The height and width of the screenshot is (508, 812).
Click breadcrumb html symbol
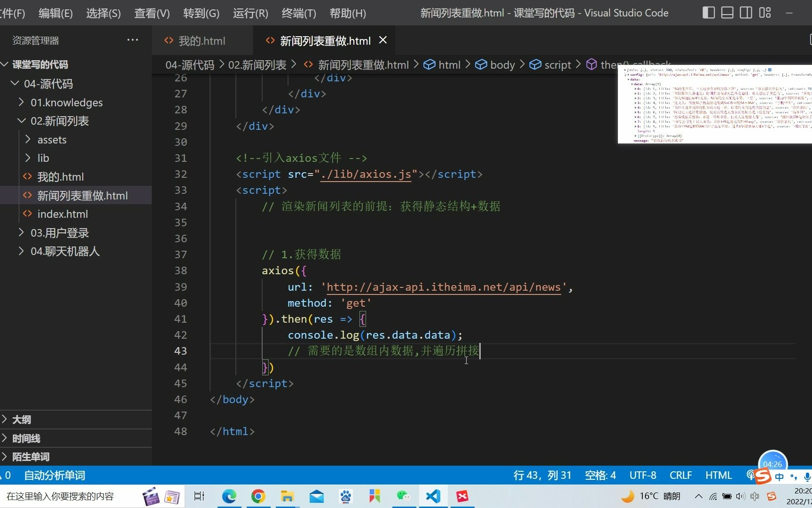[x=442, y=65]
